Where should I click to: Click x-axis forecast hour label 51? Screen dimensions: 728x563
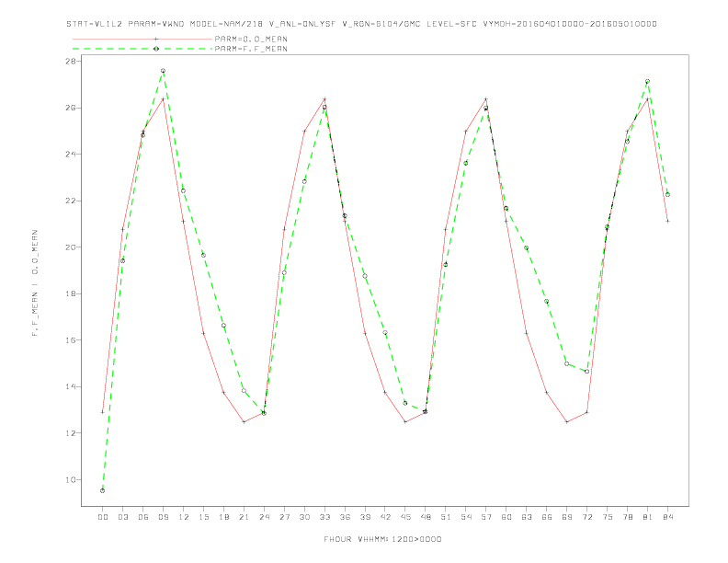tap(446, 517)
